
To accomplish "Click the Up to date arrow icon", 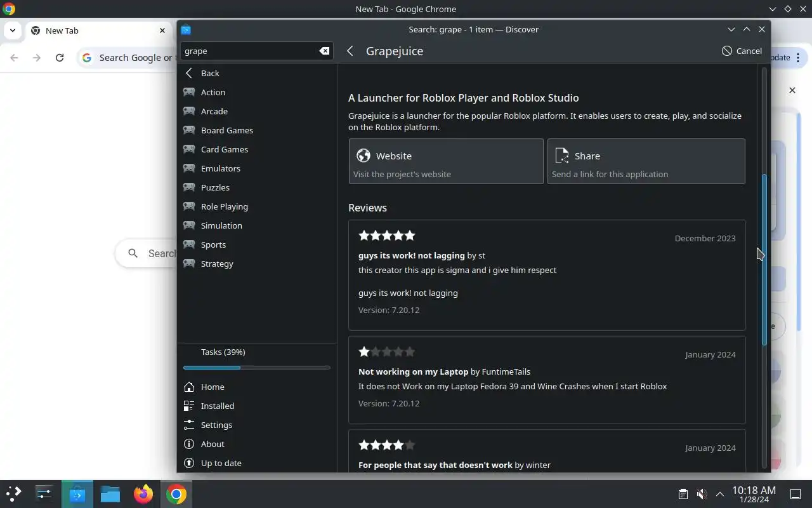I will pos(188,463).
